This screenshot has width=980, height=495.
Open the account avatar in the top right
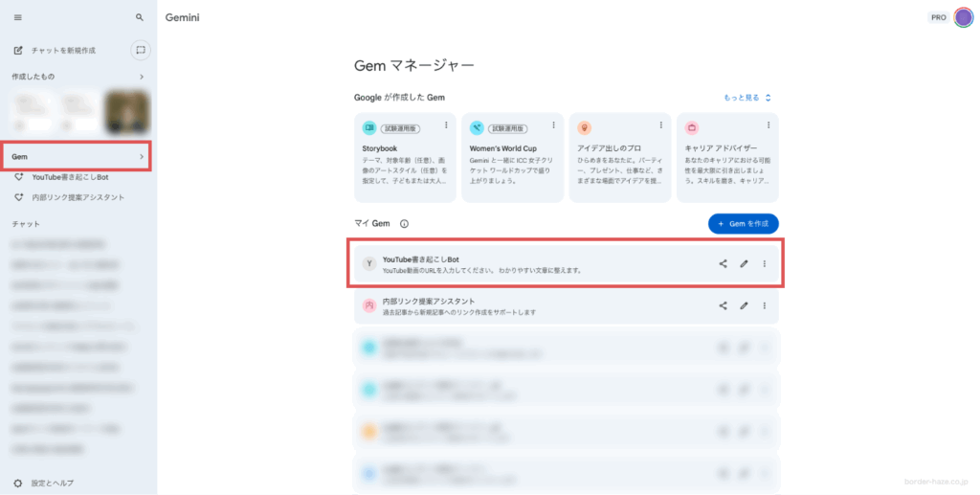(964, 17)
